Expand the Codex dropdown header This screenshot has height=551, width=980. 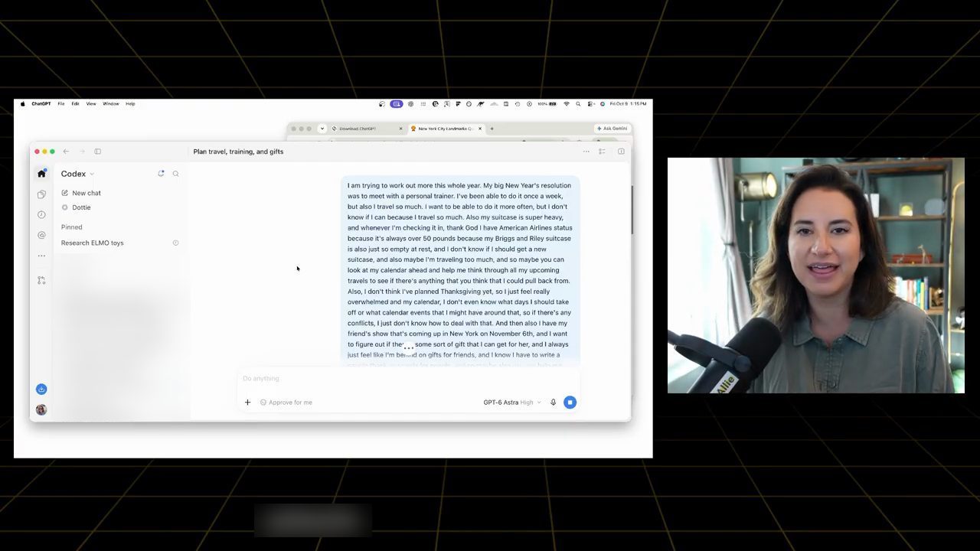[x=77, y=174]
